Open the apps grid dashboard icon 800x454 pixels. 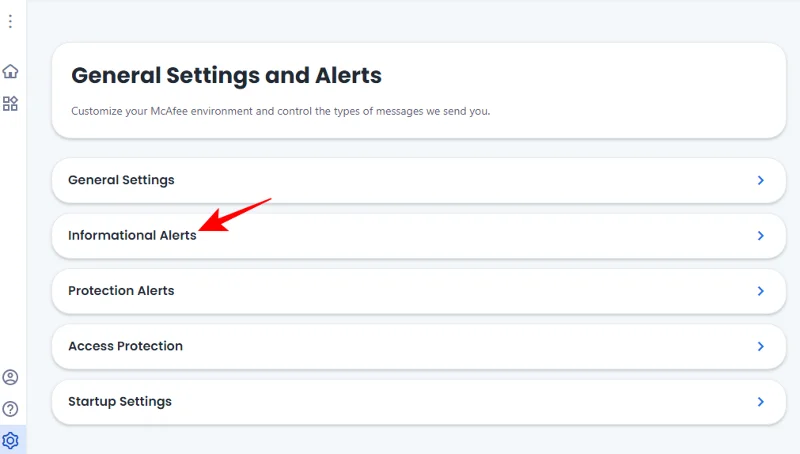pyautogui.click(x=10, y=103)
